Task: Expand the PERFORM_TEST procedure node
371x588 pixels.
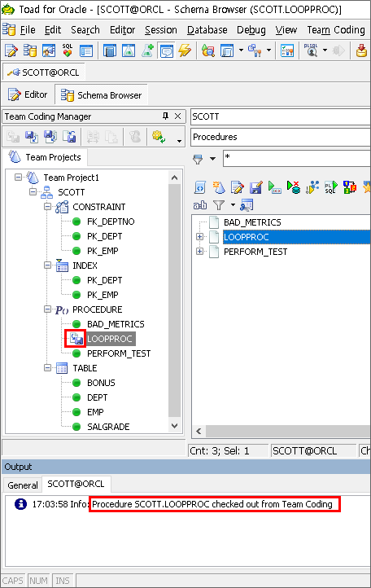Action: [x=200, y=252]
